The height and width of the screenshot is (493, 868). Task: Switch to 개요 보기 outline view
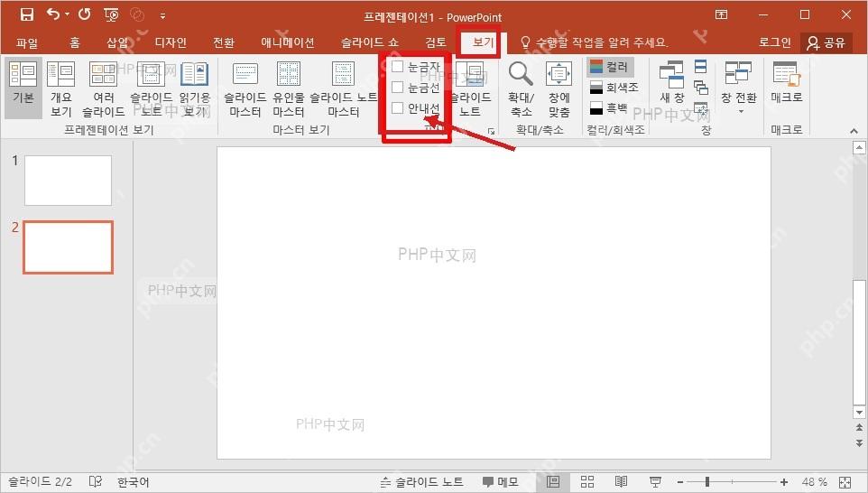60,88
